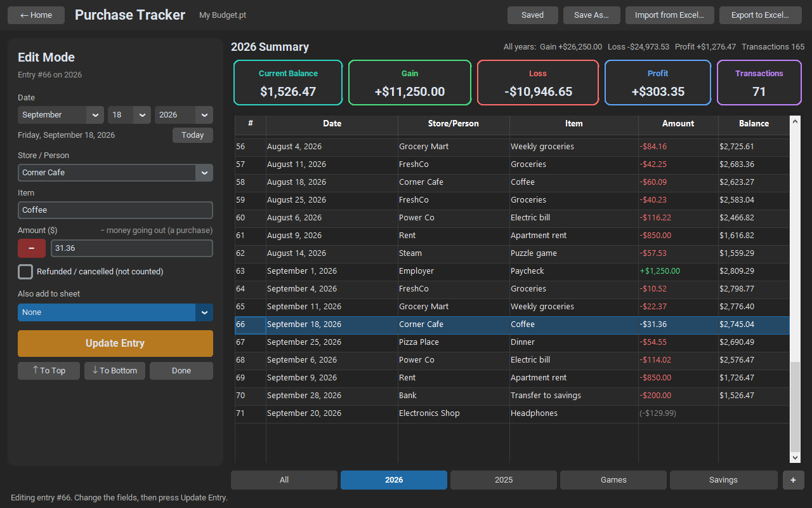This screenshot has width=812, height=508.
Task: Click the Transfer to savings item cell
Action: click(574, 396)
